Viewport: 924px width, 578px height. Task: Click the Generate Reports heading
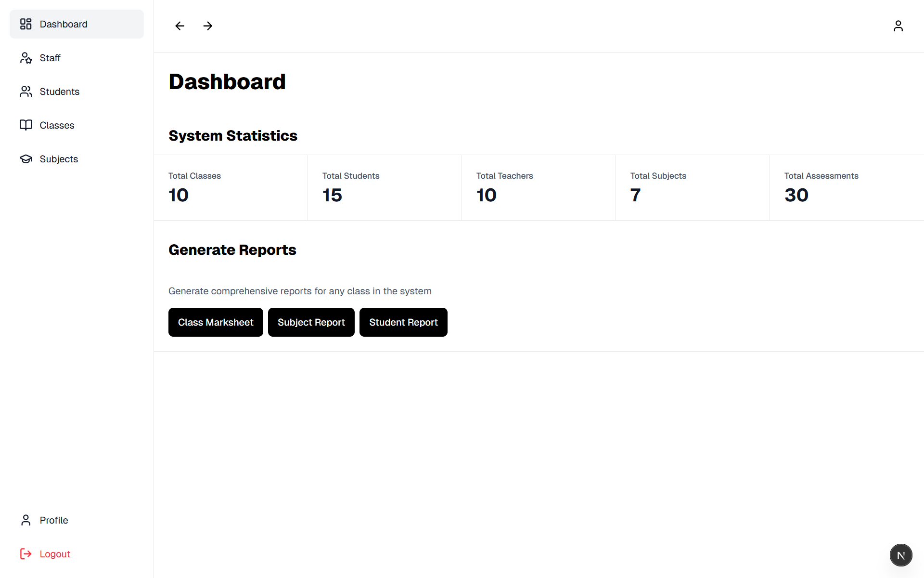point(232,250)
